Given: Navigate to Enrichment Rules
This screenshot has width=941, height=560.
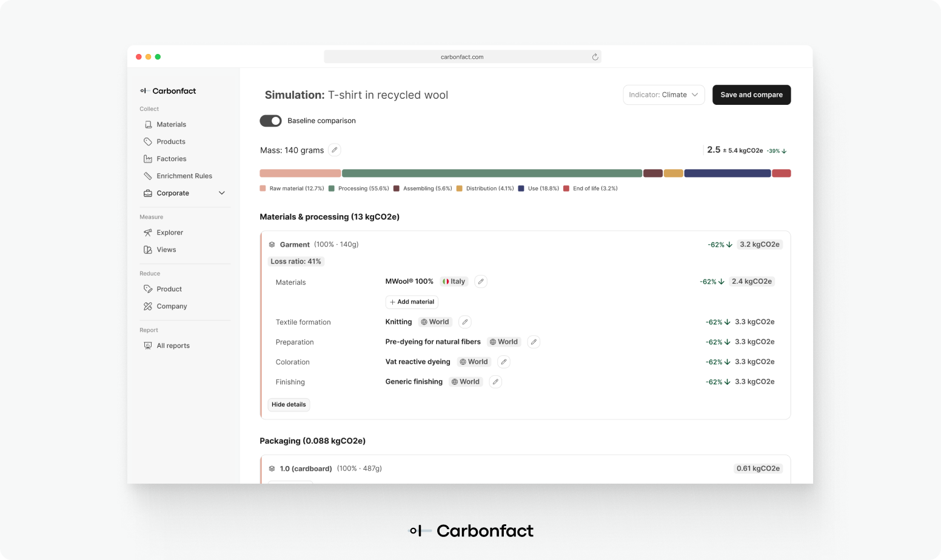Looking at the screenshot, I should click(184, 176).
